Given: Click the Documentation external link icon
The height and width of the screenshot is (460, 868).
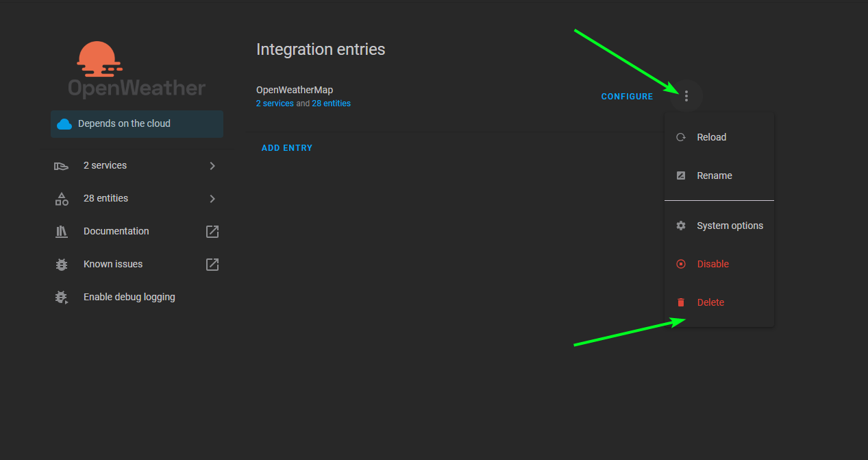Looking at the screenshot, I should click(x=212, y=231).
